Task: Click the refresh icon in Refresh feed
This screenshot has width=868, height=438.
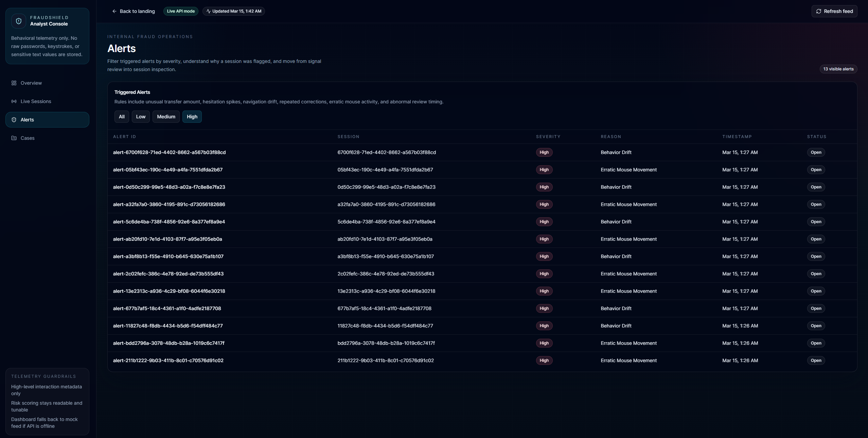Action: (x=819, y=11)
